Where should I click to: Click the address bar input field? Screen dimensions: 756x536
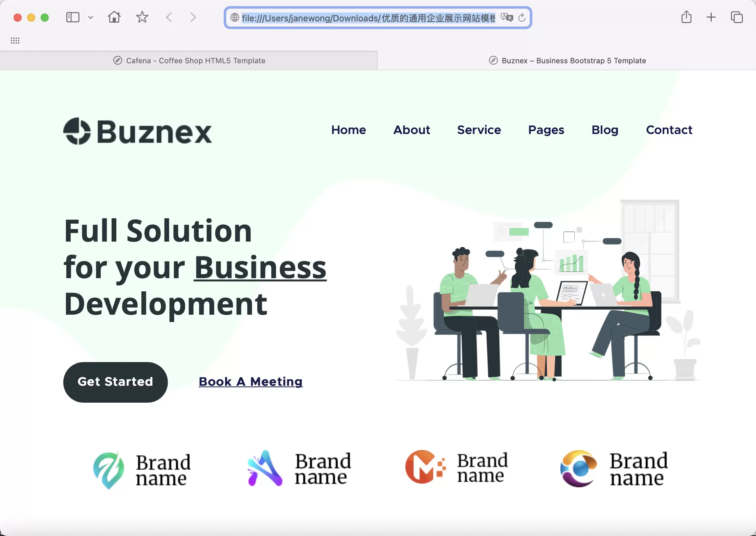pyautogui.click(x=378, y=17)
